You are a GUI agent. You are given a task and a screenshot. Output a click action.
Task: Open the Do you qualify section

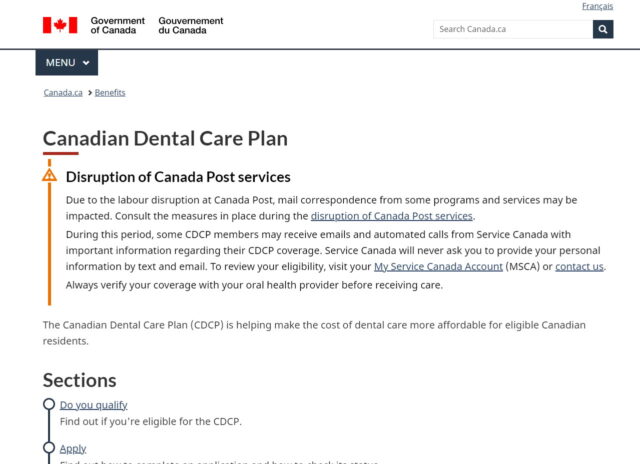point(93,405)
